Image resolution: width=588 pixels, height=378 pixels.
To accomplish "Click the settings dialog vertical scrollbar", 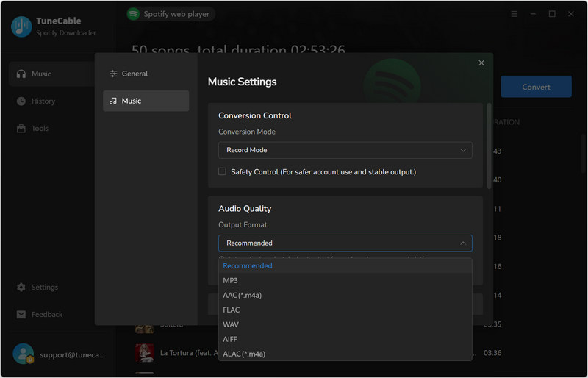I will (489, 146).
